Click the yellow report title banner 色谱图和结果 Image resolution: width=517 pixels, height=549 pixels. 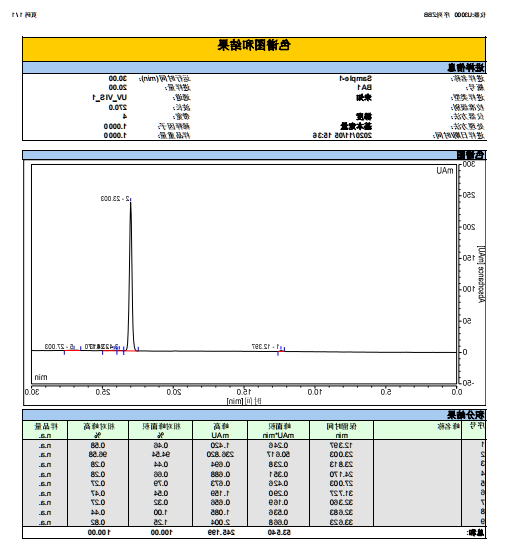(254, 49)
